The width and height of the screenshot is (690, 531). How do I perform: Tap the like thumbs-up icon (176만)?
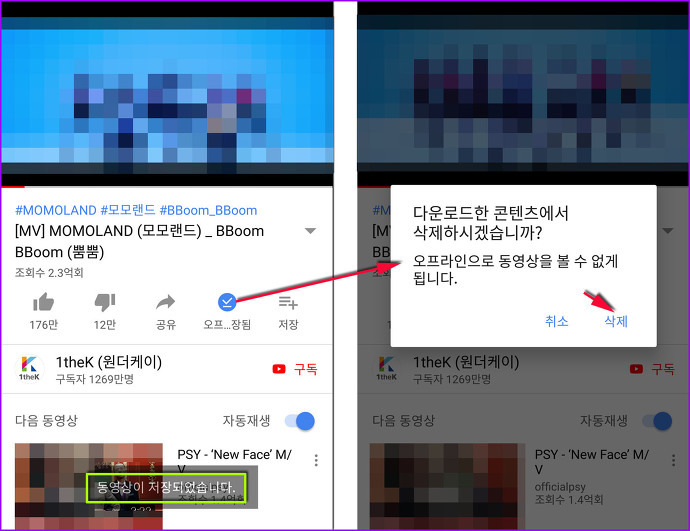pos(43,302)
